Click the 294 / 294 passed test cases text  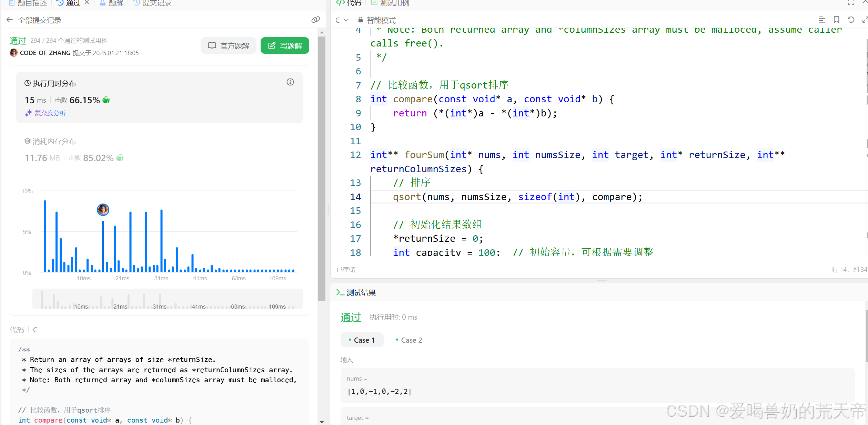[69, 41]
